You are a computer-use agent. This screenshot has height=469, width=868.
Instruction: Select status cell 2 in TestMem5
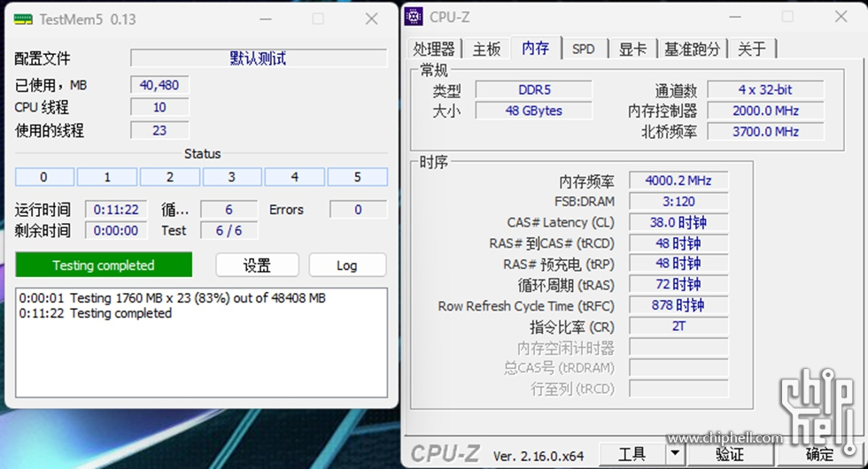click(170, 177)
